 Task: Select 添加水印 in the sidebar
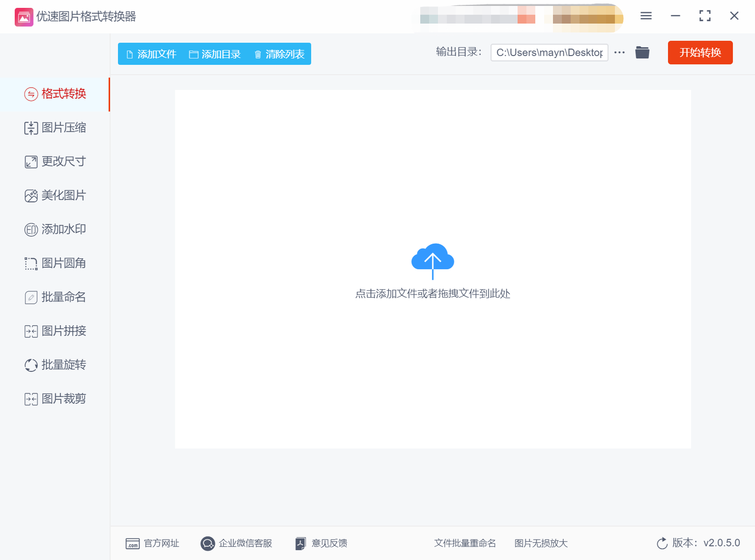[x=55, y=229]
